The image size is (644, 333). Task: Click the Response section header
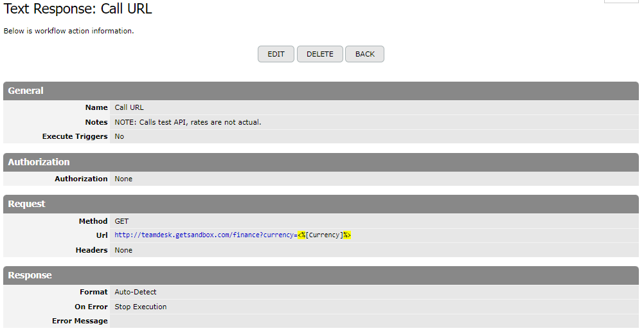point(30,275)
